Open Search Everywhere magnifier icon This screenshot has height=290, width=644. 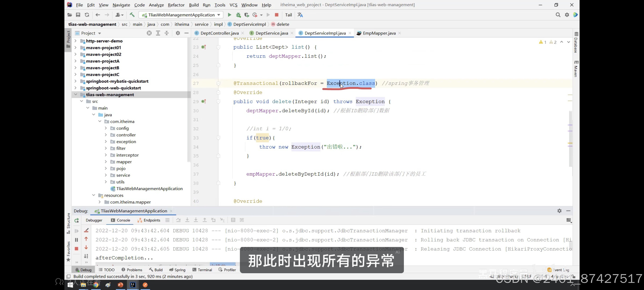click(558, 15)
